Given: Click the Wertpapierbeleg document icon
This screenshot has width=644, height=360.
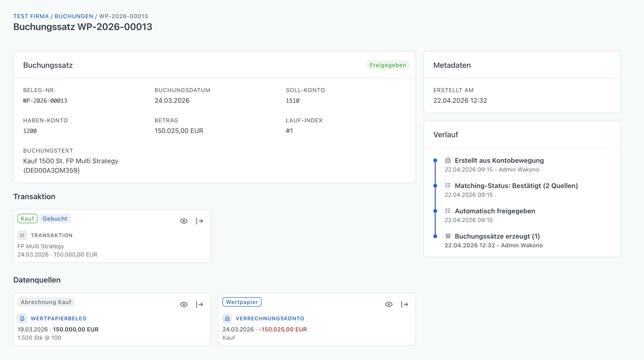Looking at the screenshot, I should [22, 318].
